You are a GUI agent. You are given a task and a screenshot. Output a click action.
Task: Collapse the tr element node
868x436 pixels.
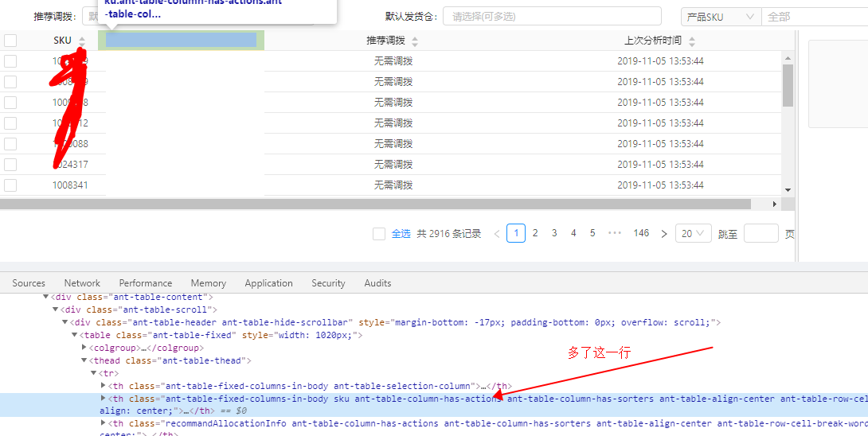click(x=93, y=373)
